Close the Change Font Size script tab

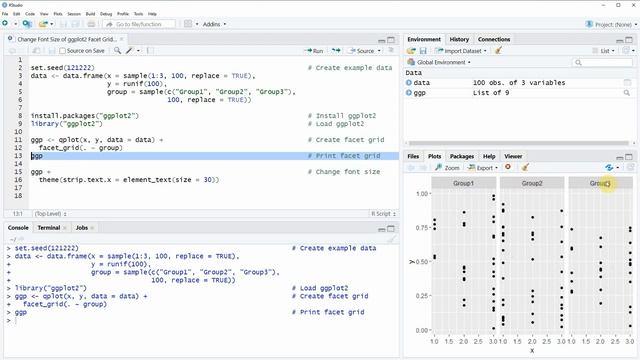(x=121, y=39)
